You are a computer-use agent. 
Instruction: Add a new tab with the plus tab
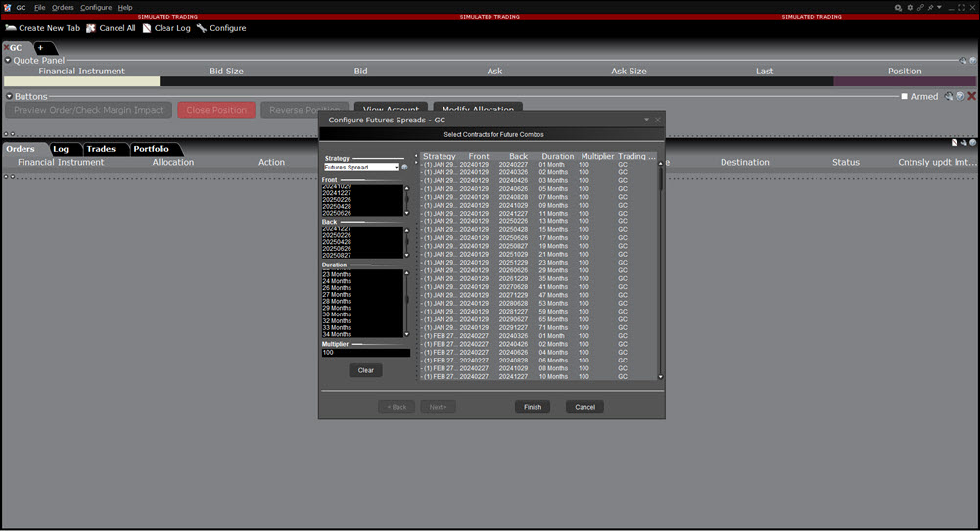[x=40, y=48]
